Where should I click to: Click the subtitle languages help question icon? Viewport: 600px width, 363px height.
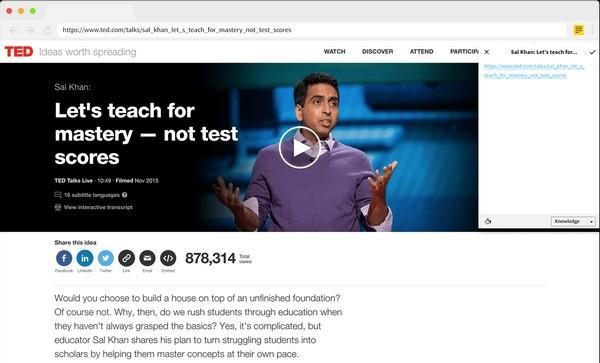[x=124, y=195]
